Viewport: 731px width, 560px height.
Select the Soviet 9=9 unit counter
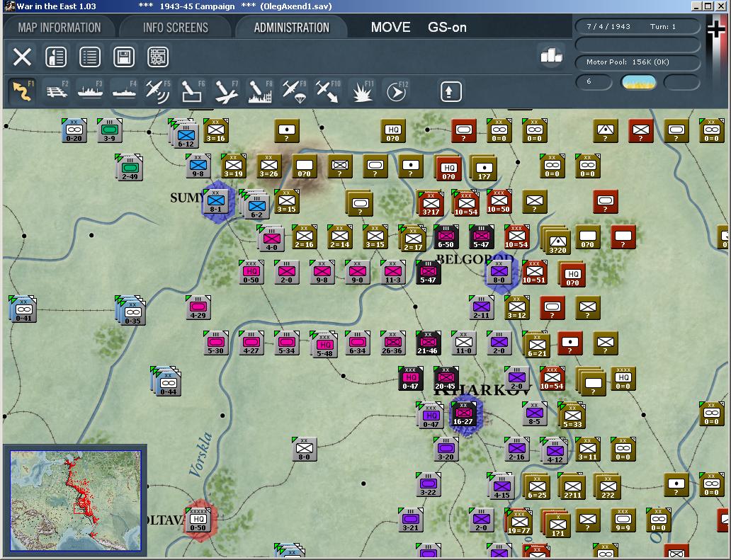pos(623,520)
